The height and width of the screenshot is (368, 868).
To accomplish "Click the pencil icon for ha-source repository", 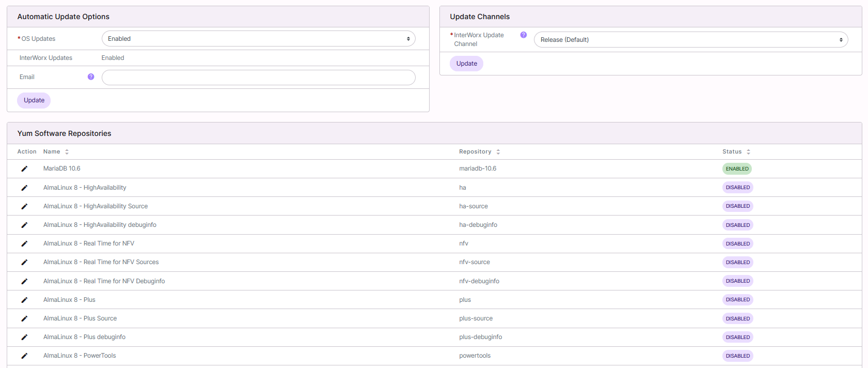I will click(x=24, y=206).
